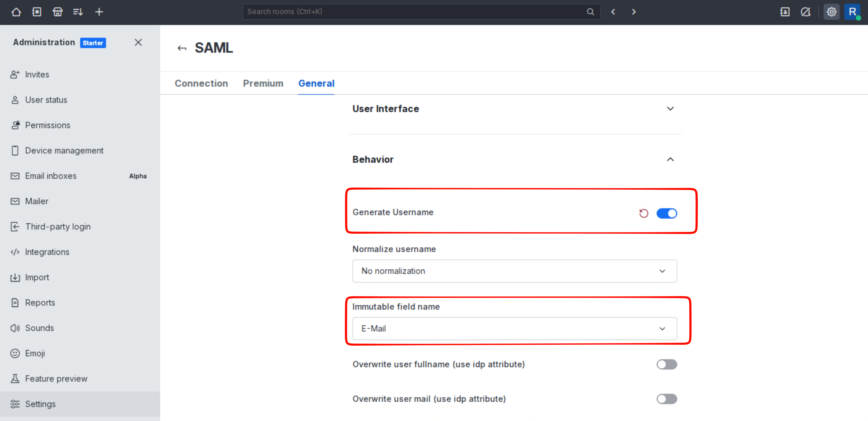Open Device management in the sidebar
Viewport: 868px width, 421px height.
click(x=80, y=150)
